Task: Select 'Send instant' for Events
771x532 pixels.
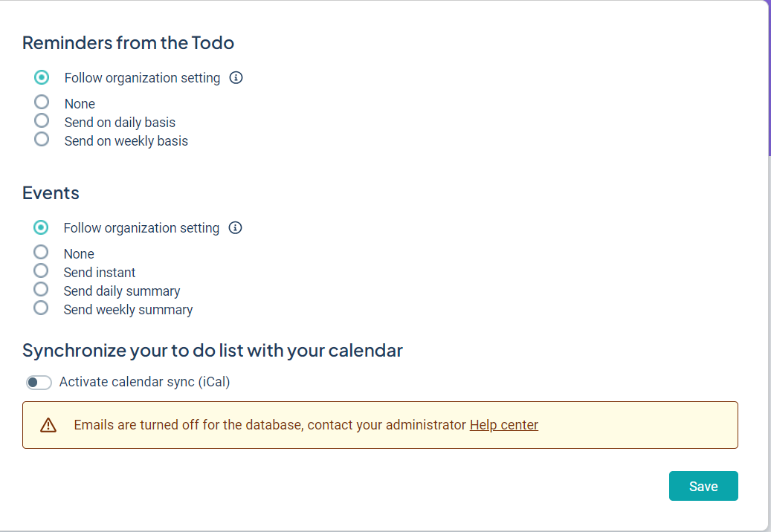Action: [x=41, y=270]
